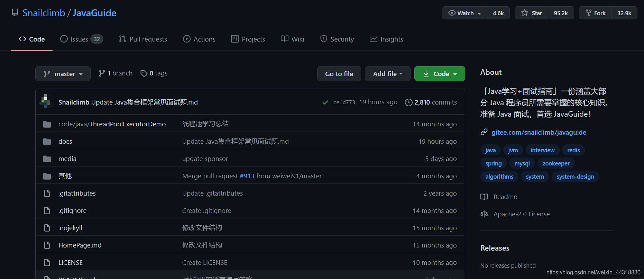Open the .gitignore file
The height and width of the screenshot is (279, 644).
pos(73,210)
